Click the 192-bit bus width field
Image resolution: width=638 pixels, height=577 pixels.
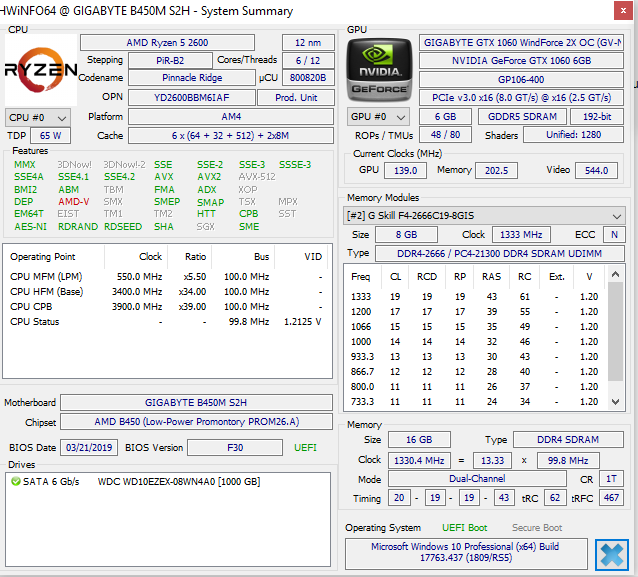click(x=597, y=116)
